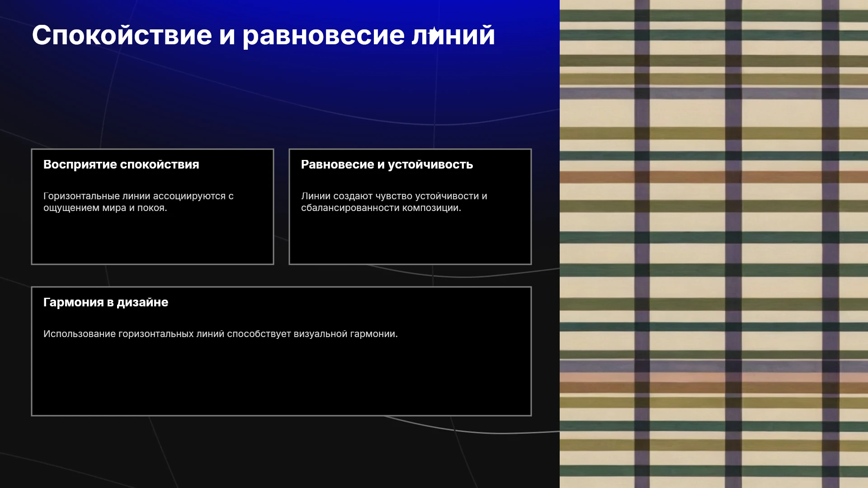
Task: Click the word "равновесие" in the title
Action: (x=324, y=35)
